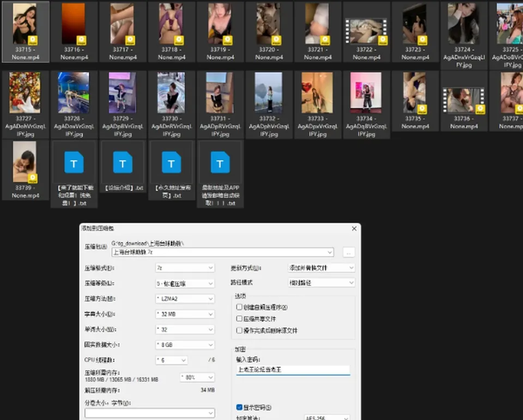The width and height of the screenshot is (523, 420).
Task: Select image file 33724 in the file list
Action: pyautogui.click(x=464, y=35)
